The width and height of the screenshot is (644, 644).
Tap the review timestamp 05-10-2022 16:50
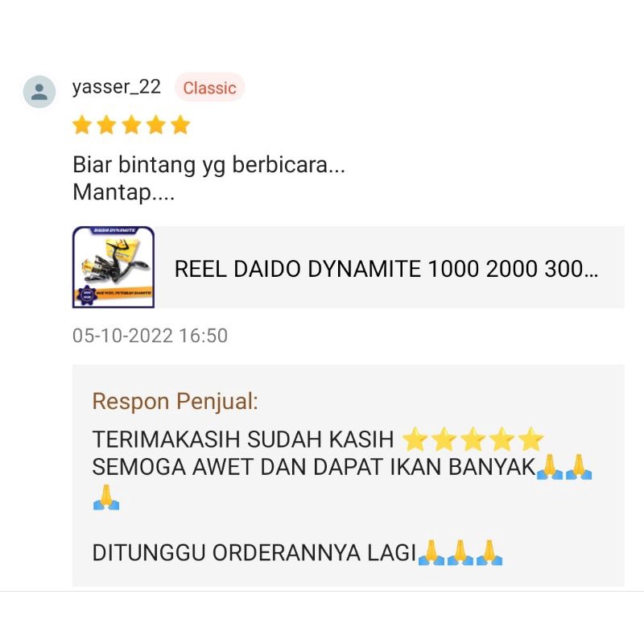pyautogui.click(x=150, y=336)
